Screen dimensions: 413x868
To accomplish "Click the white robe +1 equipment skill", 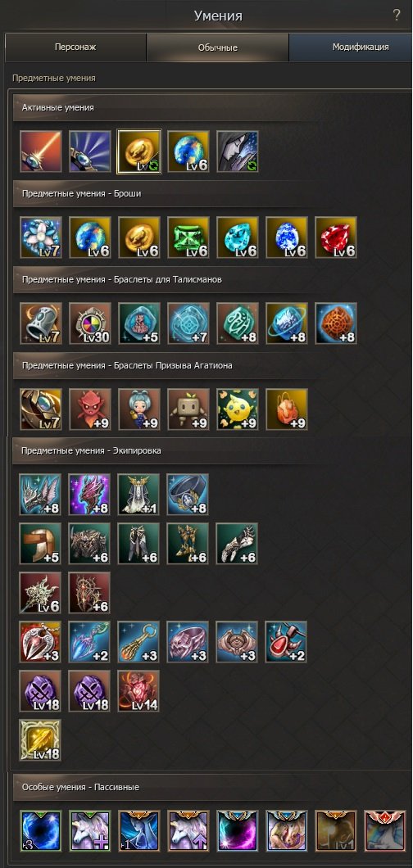I will 139,495.
